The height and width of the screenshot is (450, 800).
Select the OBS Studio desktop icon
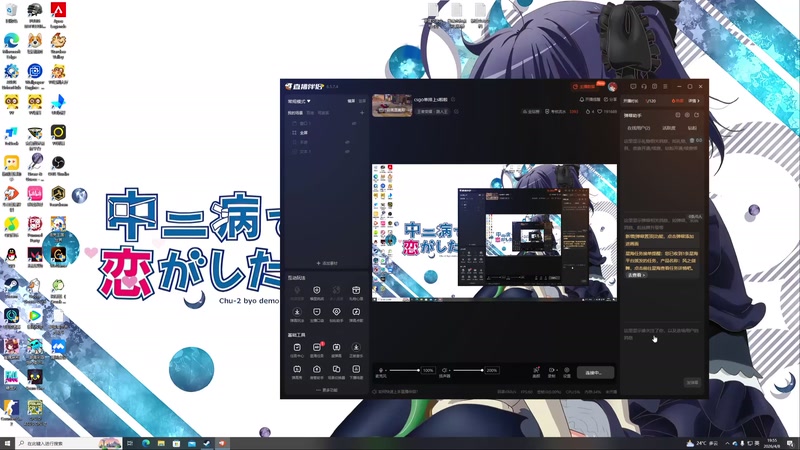point(58,166)
